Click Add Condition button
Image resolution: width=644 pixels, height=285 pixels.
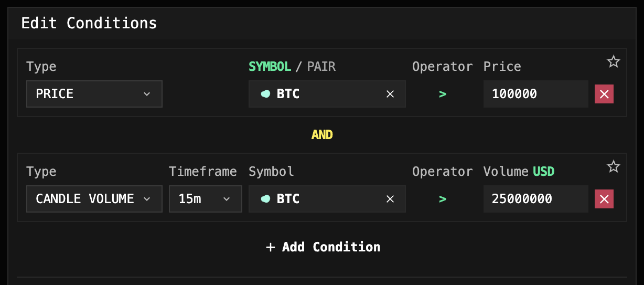[323, 247]
